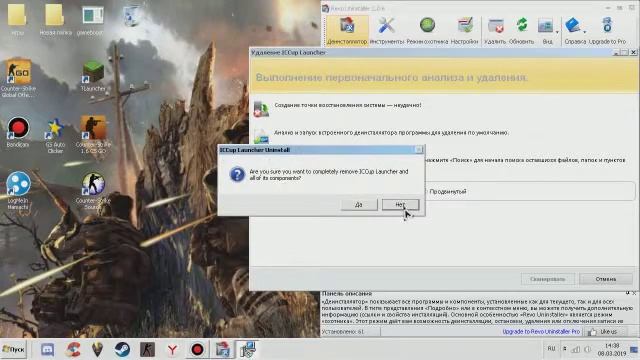Launch Counter-Strike Global Offensive desktop shortcut

click(x=18, y=78)
